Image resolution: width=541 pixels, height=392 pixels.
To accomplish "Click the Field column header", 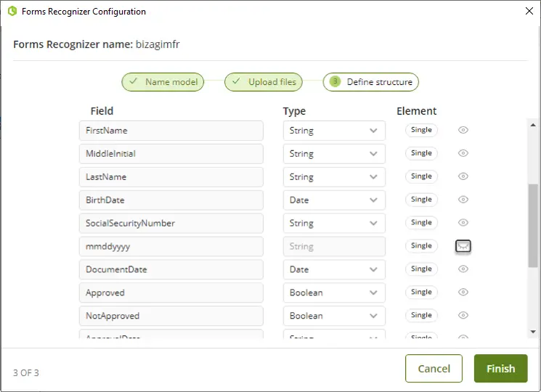I will 102,111.
